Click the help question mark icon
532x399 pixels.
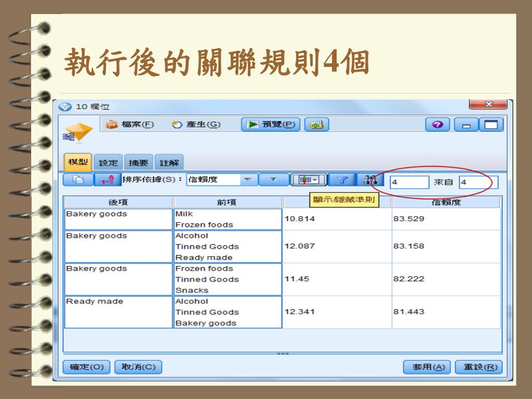(437, 125)
